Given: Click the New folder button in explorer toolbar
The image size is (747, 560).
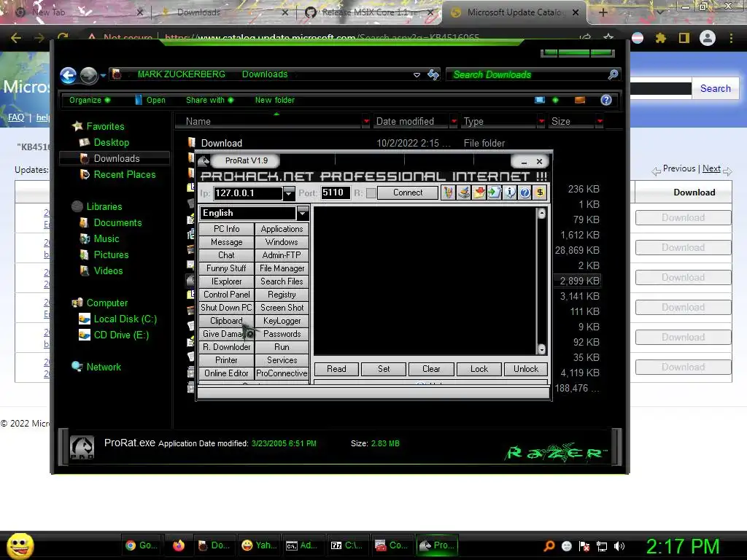Looking at the screenshot, I should coord(274,100).
